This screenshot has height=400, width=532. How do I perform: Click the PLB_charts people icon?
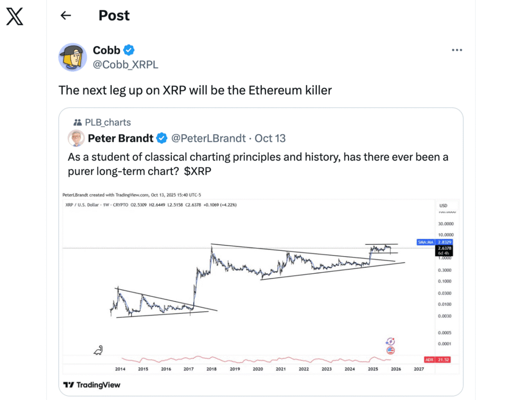78,123
